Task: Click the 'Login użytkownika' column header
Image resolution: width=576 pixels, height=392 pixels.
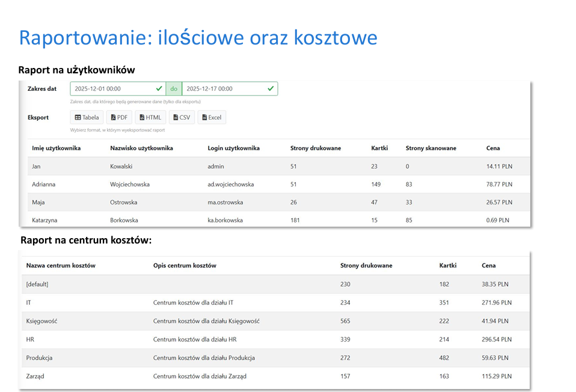Action: [x=234, y=148]
